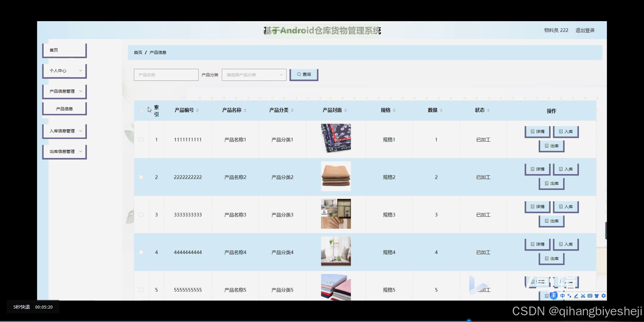
Task: Sort by 数量 using its sort arrows
Action: pos(442,110)
